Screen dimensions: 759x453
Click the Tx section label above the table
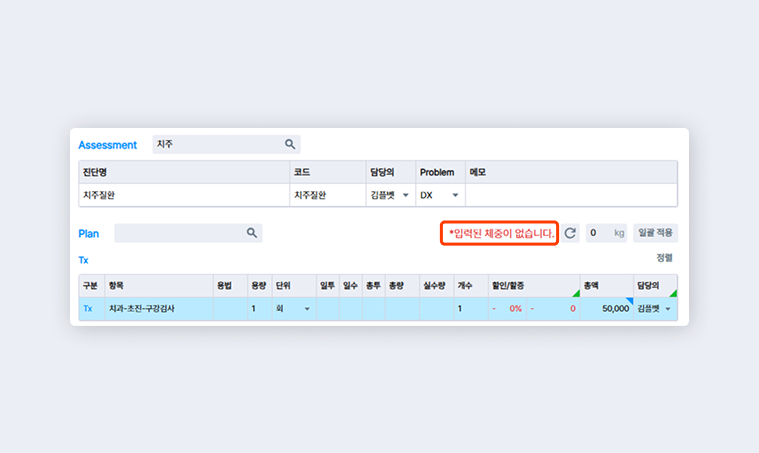[83, 260]
